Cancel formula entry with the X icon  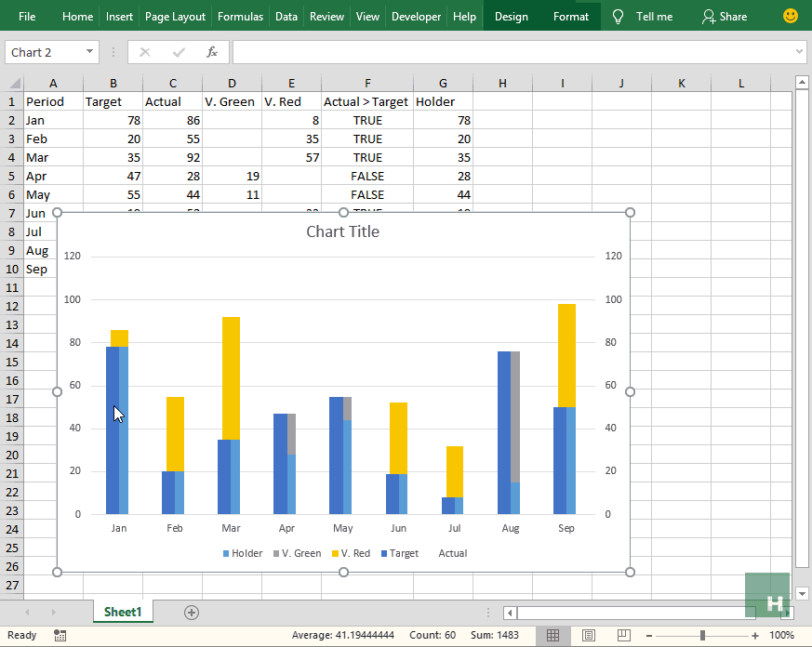(145, 52)
